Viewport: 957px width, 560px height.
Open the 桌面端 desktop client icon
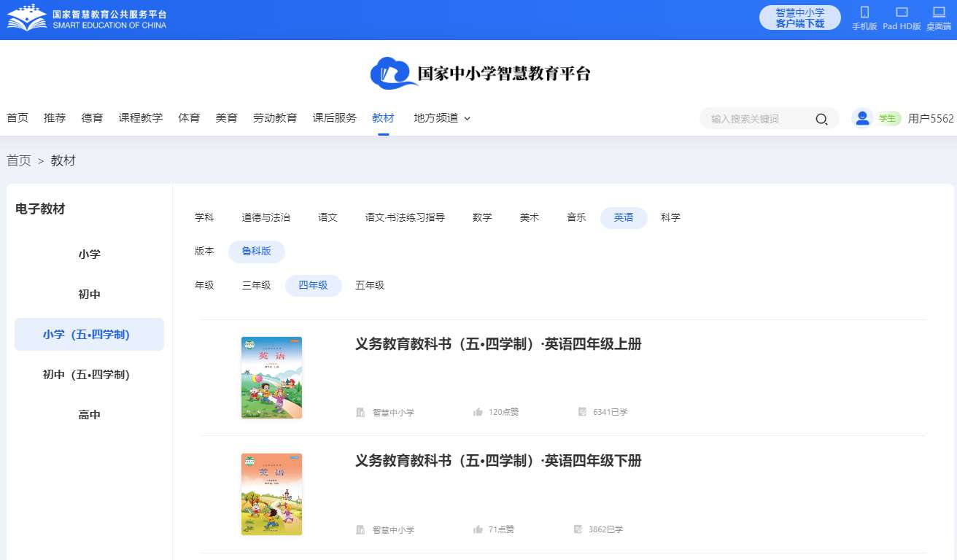point(939,12)
